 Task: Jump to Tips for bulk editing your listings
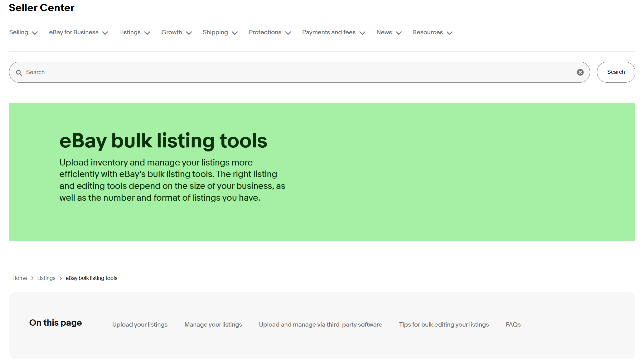(444, 325)
